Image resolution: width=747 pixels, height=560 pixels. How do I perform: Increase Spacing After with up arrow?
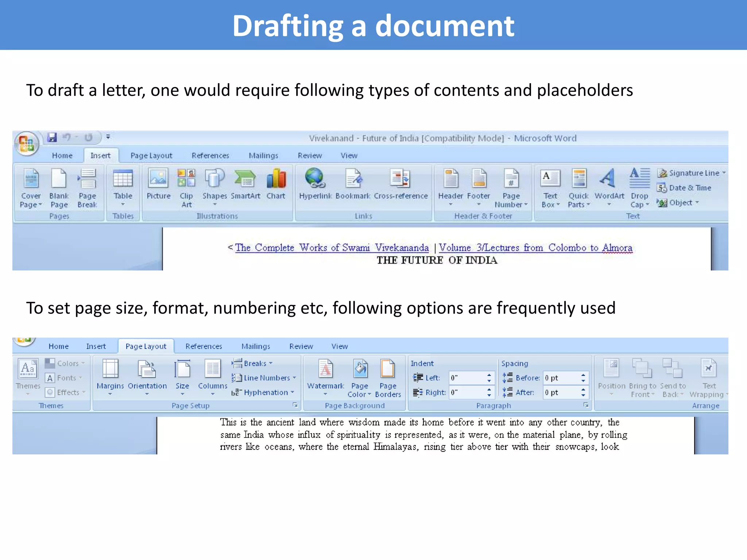point(583,389)
